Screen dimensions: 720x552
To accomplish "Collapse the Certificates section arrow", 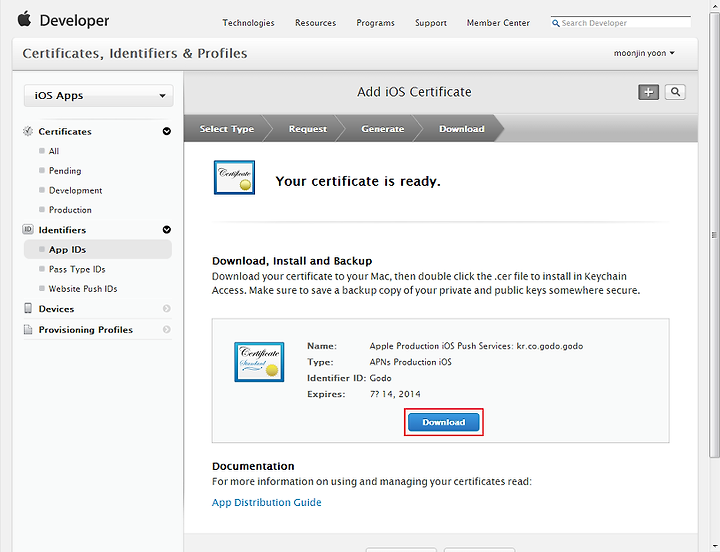I will pyautogui.click(x=167, y=131).
